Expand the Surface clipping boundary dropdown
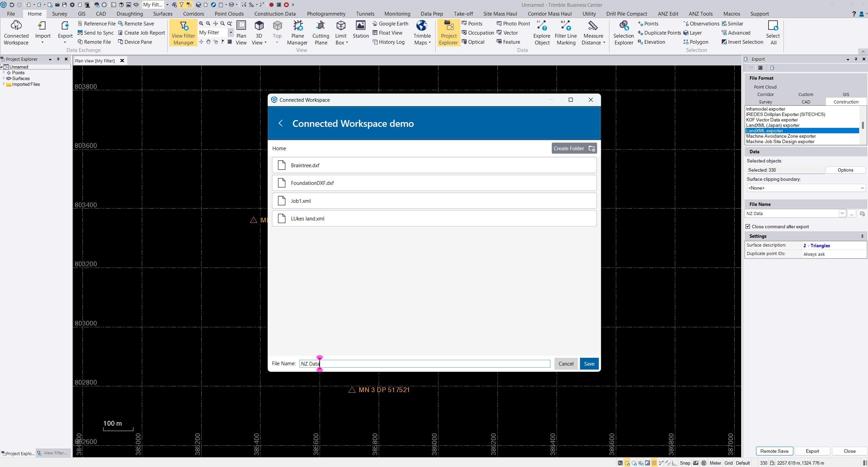The image size is (868, 467). [x=862, y=188]
